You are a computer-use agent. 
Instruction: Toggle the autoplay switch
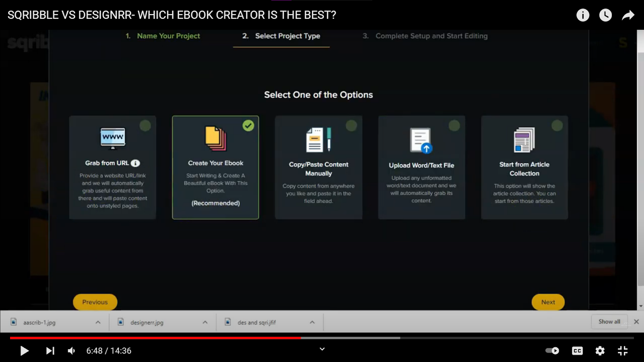click(552, 351)
